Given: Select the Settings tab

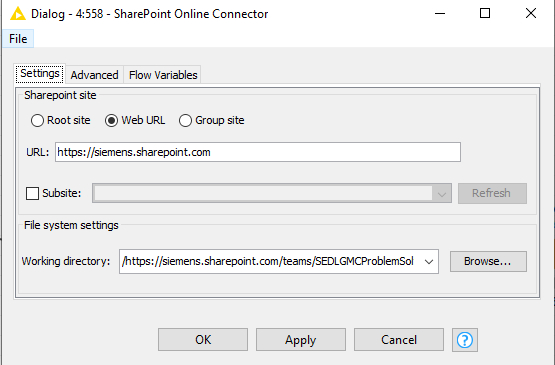Looking at the screenshot, I should (x=40, y=74).
